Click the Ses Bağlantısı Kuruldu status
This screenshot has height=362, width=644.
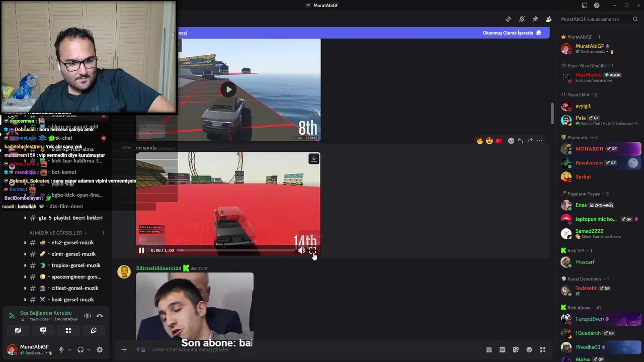tap(46, 313)
